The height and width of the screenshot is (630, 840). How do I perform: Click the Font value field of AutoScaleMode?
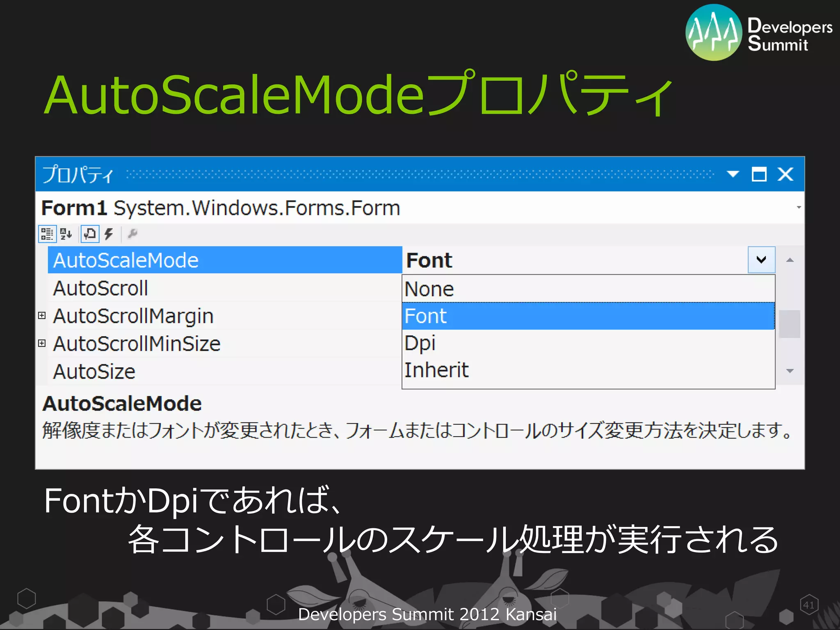click(575, 260)
